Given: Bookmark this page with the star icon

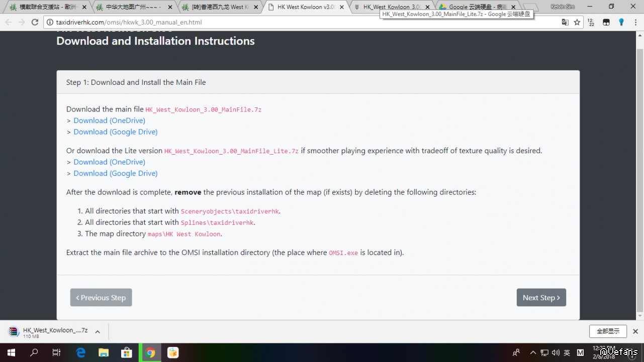Looking at the screenshot, I should tap(577, 22).
